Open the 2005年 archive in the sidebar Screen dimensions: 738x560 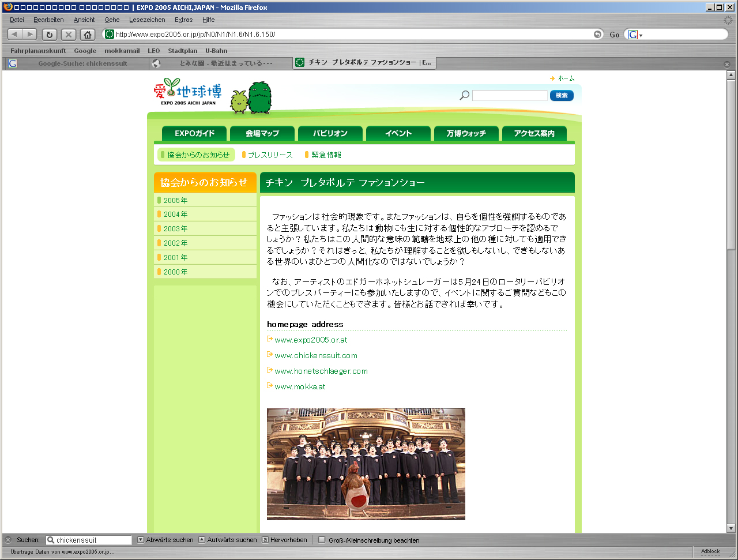click(x=205, y=200)
